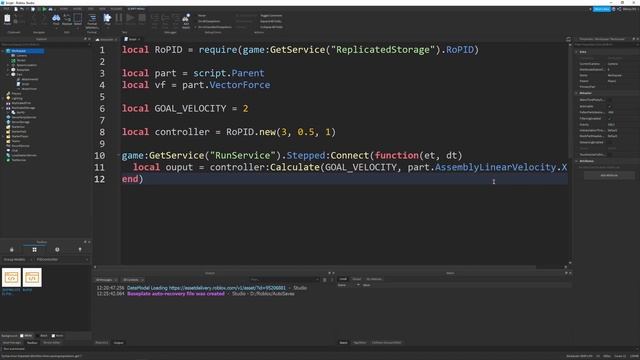640x360 pixels.
Task: Click the Pause icon in the Test group
Action: (119, 18)
